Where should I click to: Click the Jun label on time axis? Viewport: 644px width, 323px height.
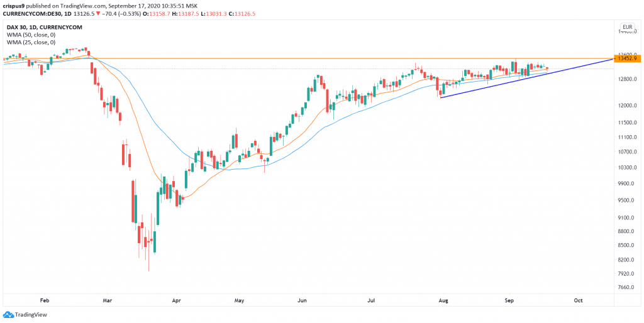coord(302,301)
